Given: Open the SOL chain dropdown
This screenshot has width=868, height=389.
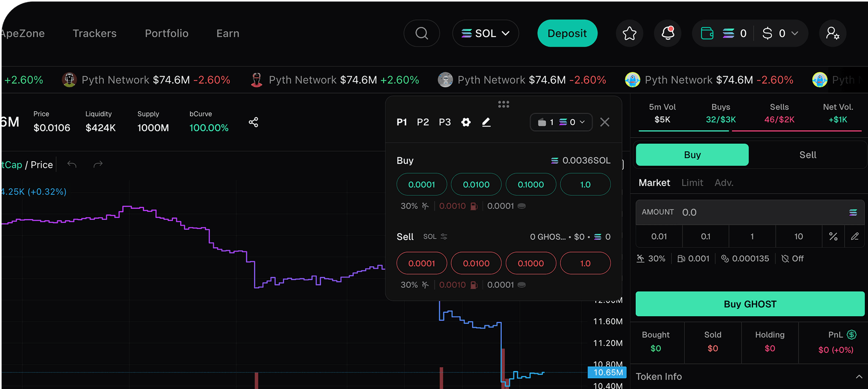Looking at the screenshot, I should tap(485, 33).
